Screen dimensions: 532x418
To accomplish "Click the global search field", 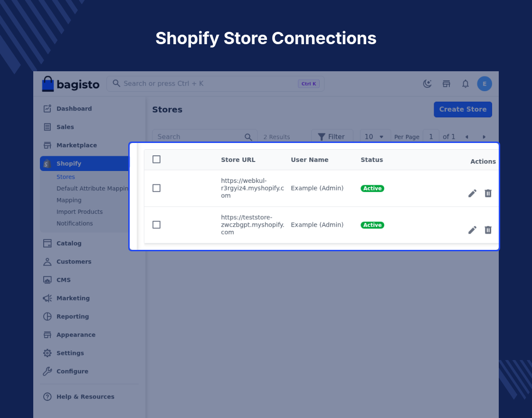I will tap(216, 84).
